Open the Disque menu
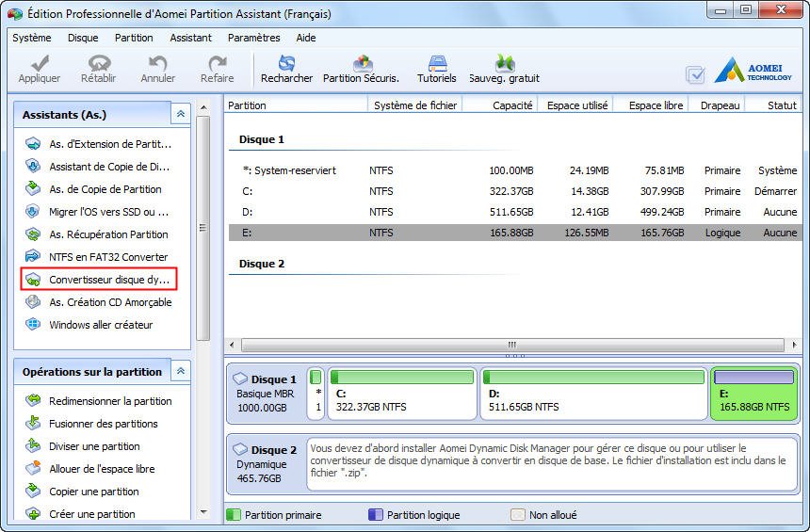Viewport: 810px width, 532px height. (83, 38)
